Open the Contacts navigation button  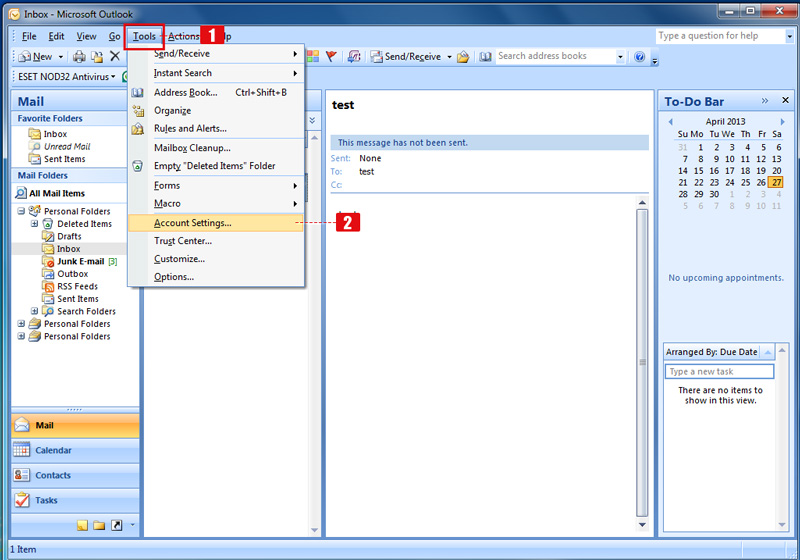(x=74, y=475)
